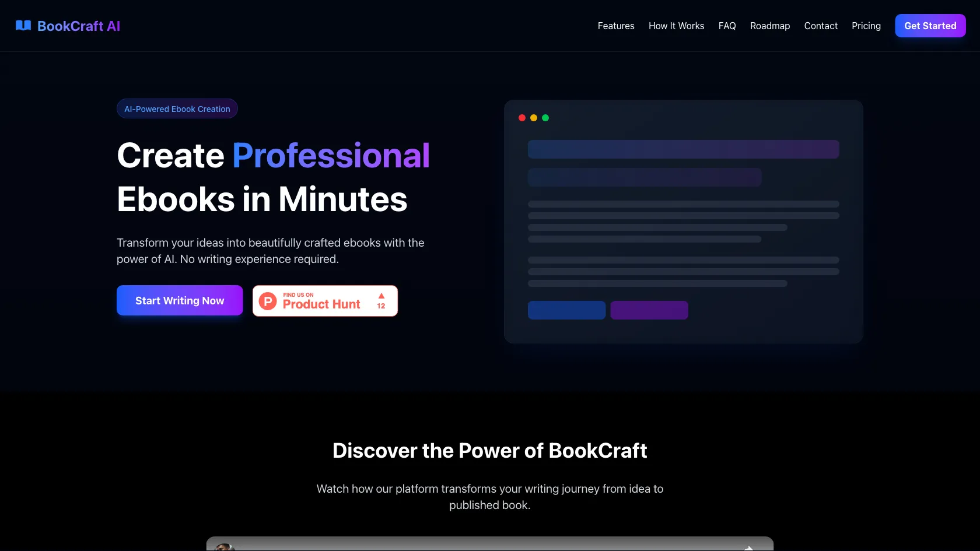The width and height of the screenshot is (980, 551).
Task: Open the Contact link
Action: click(x=821, y=26)
